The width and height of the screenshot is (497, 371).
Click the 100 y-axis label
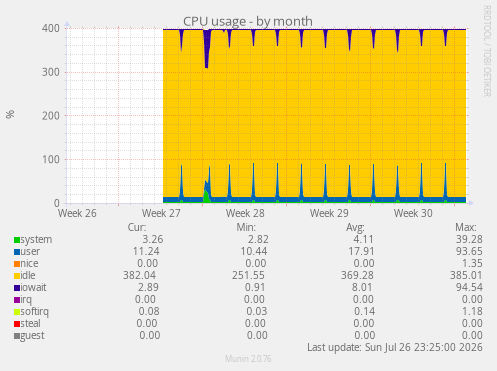51,160
